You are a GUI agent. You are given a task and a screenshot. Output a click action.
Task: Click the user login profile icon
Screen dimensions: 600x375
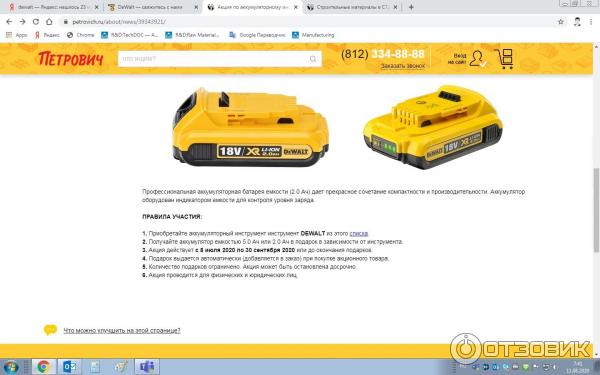pos(477,59)
